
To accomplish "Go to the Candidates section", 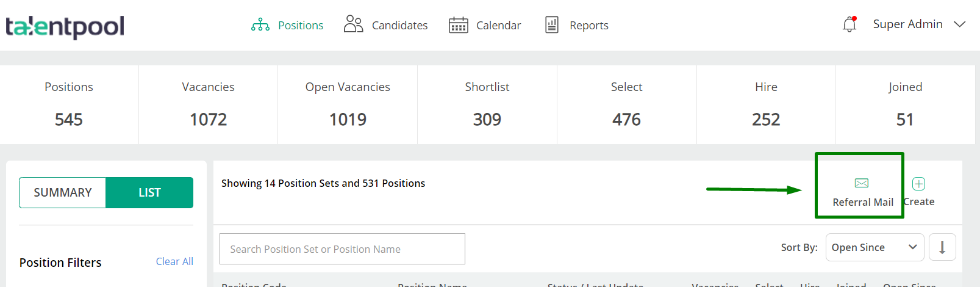I will coord(399,25).
